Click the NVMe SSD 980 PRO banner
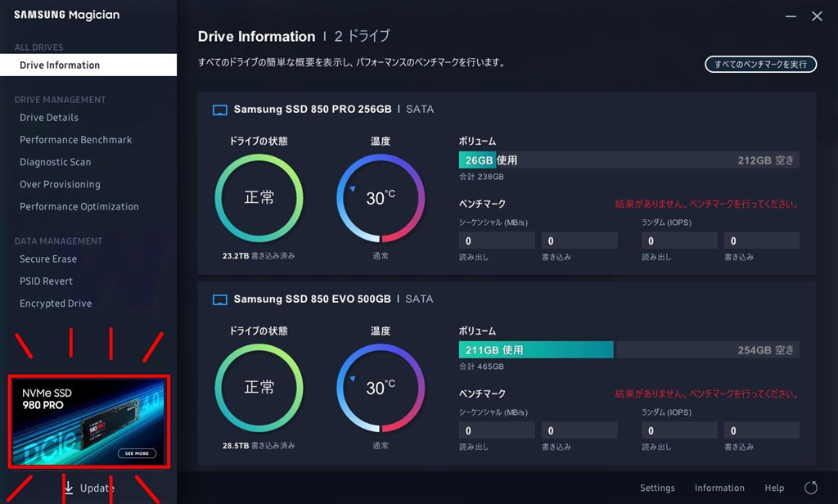This screenshot has width=838, height=504. pos(89,421)
